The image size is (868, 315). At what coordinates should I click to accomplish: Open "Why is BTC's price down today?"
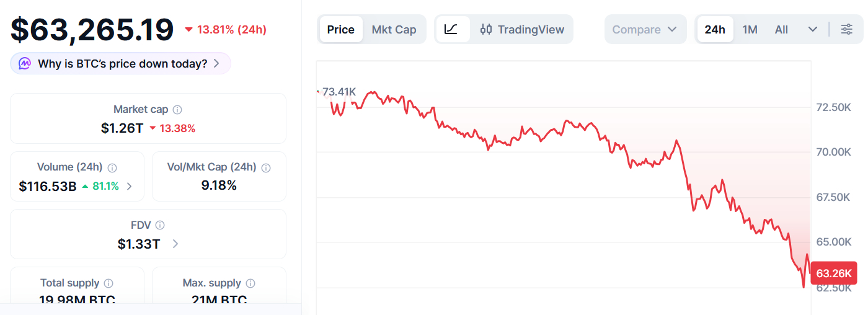(x=121, y=63)
